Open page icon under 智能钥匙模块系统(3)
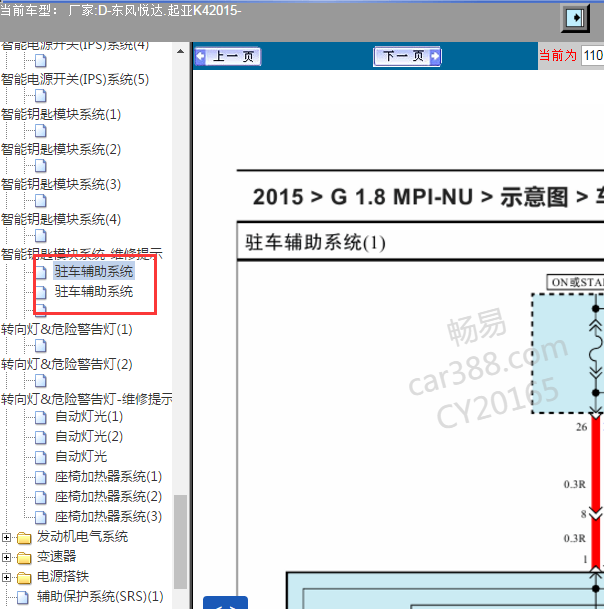 tap(41, 201)
